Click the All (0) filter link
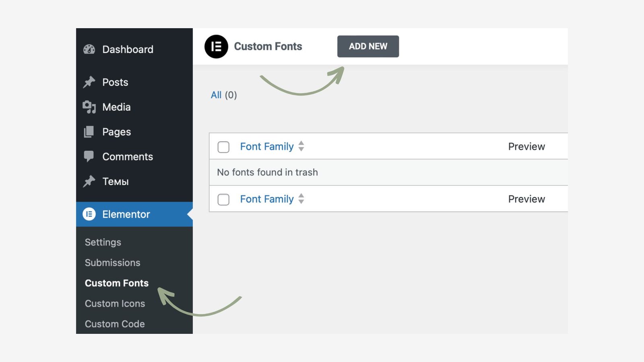Image resolution: width=644 pixels, height=362 pixels. (x=224, y=95)
